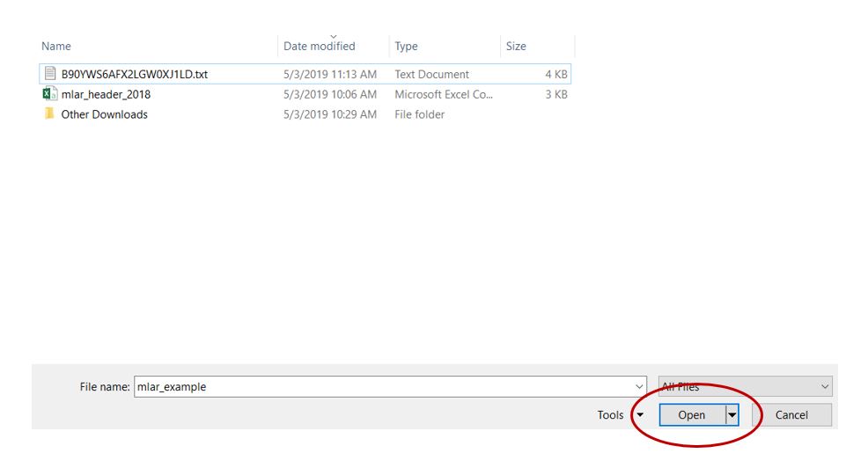Sort by Date modified column header
868x468 pixels.
point(320,46)
